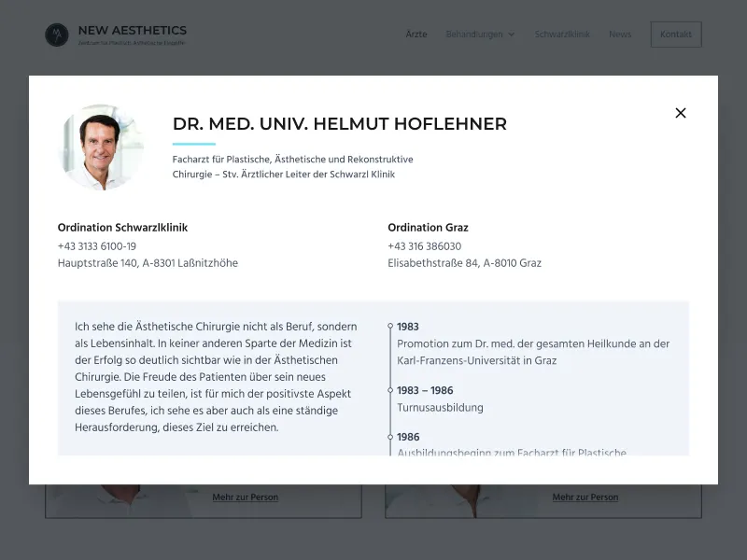Call Schwarzlklinik number +43 3133 6100-19

pos(97,246)
